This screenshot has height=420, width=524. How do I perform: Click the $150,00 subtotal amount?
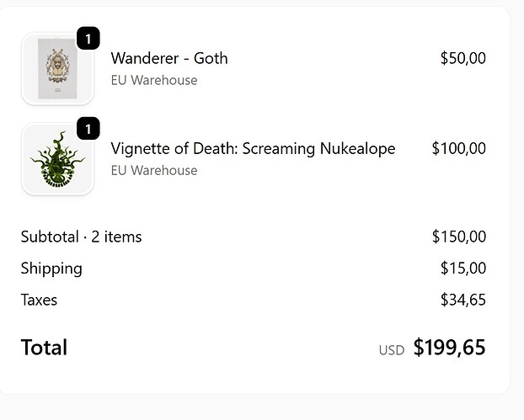point(459,237)
